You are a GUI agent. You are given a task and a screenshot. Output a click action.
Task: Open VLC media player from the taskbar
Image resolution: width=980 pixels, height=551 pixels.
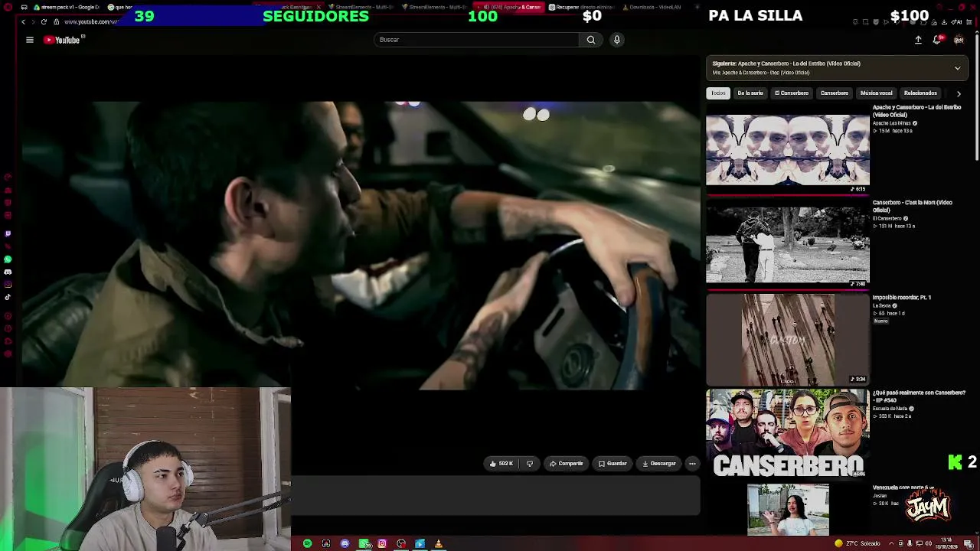(x=439, y=543)
